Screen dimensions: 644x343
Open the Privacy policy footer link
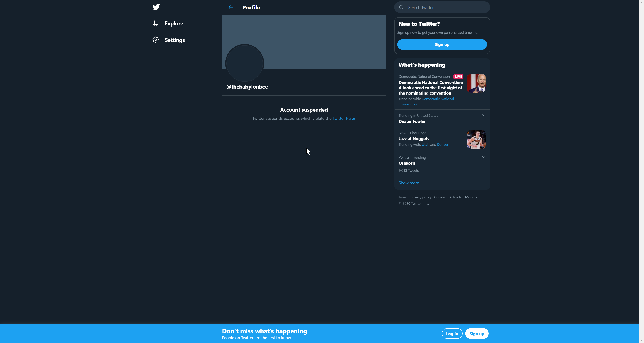click(x=421, y=197)
